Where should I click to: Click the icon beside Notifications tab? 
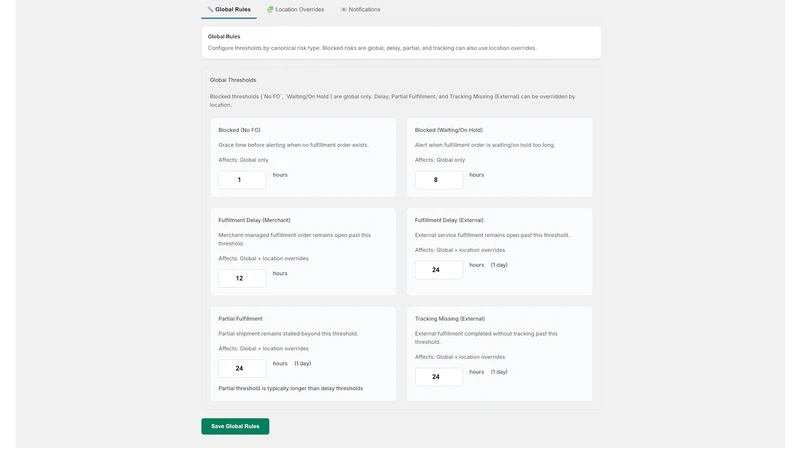(343, 9)
